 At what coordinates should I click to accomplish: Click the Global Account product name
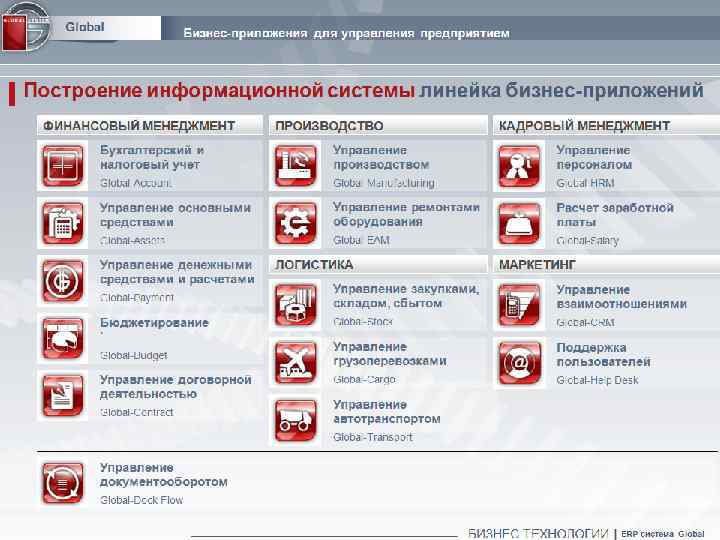[136, 183]
